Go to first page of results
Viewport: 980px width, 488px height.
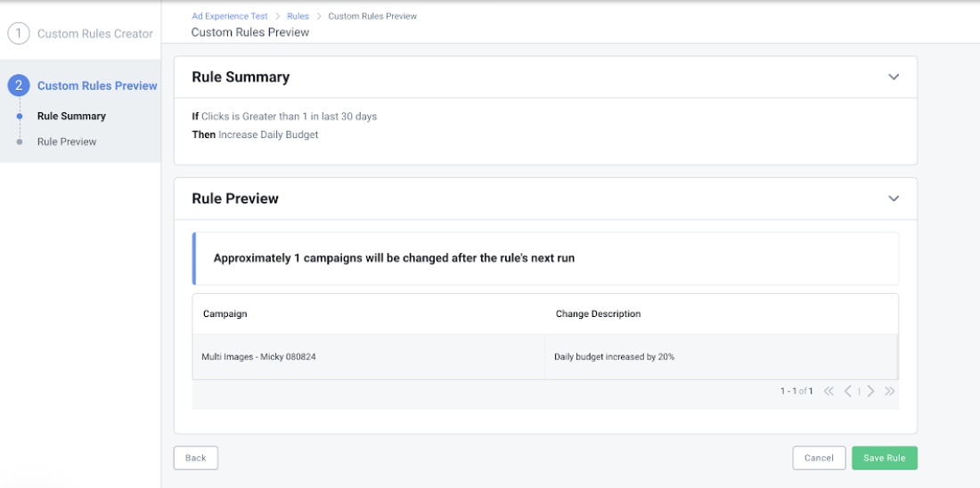[829, 391]
